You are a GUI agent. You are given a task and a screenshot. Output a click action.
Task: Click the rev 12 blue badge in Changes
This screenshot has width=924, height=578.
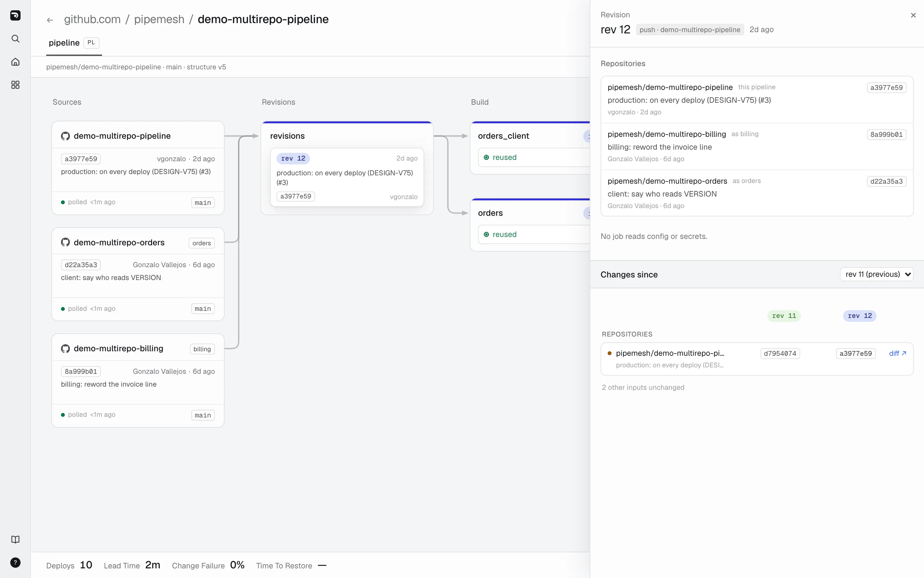(x=860, y=316)
